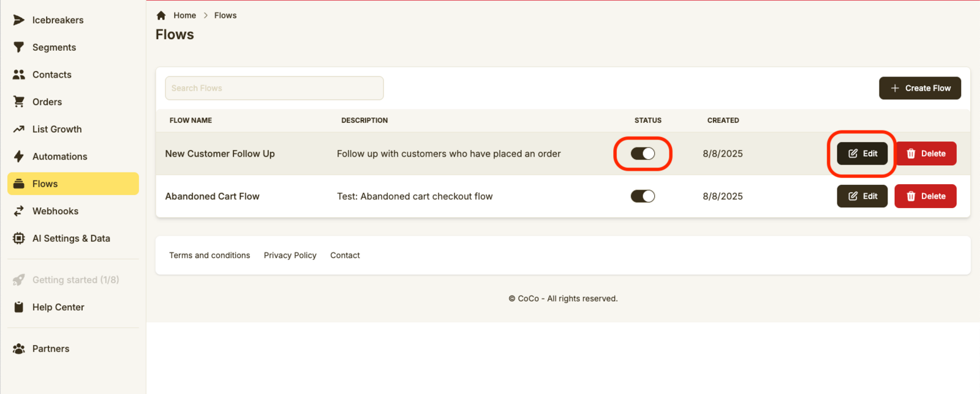Open the Privacy Policy link

[290, 255]
